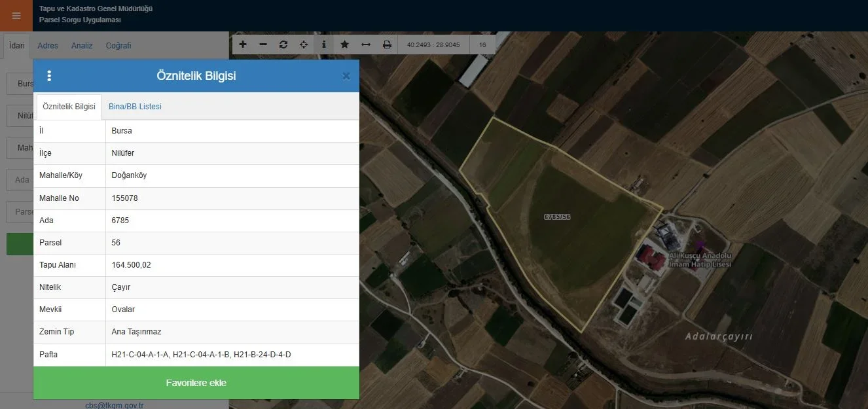Refresh the map with the reload icon
The height and width of the screenshot is (409, 868).
[x=283, y=44]
